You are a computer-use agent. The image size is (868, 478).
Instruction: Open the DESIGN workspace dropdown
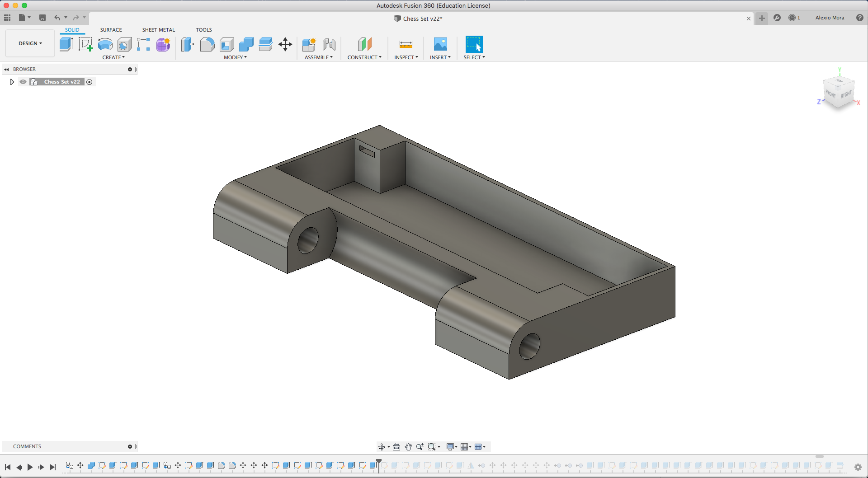point(30,43)
